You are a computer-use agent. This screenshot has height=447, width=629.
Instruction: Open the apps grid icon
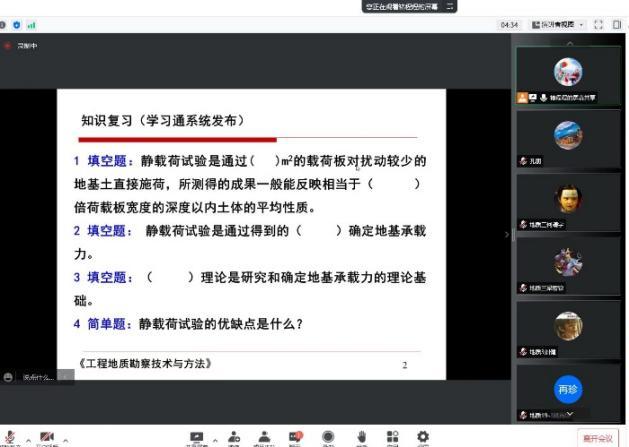pos(392,436)
